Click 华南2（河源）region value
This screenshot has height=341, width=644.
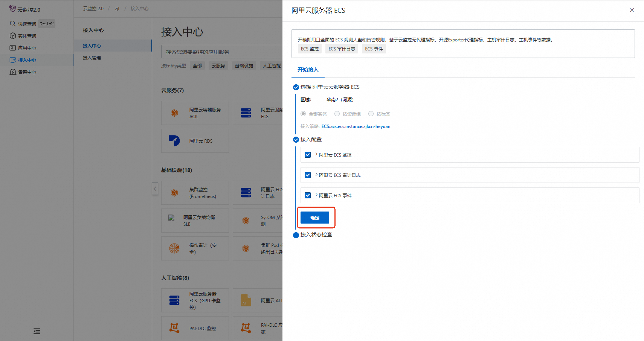pyautogui.click(x=340, y=100)
